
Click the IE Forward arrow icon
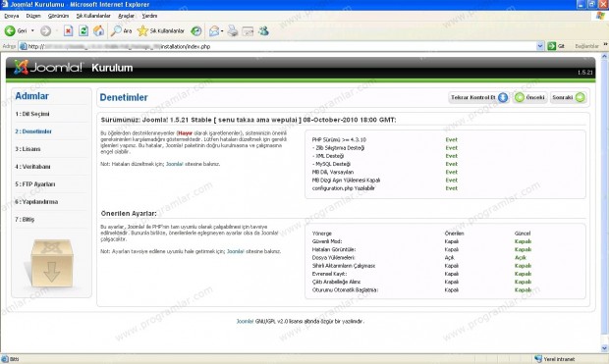click(x=46, y=30)
